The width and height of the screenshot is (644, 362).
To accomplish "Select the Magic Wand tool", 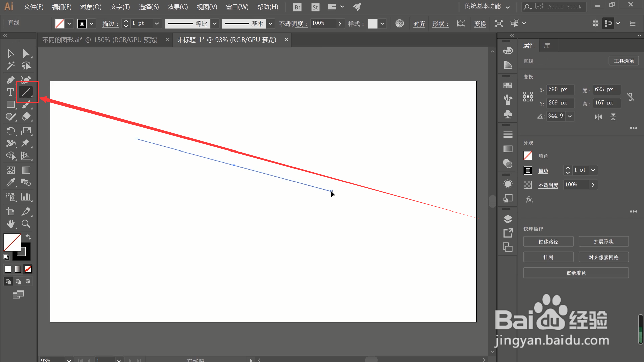I will click(x=10, y=66).
